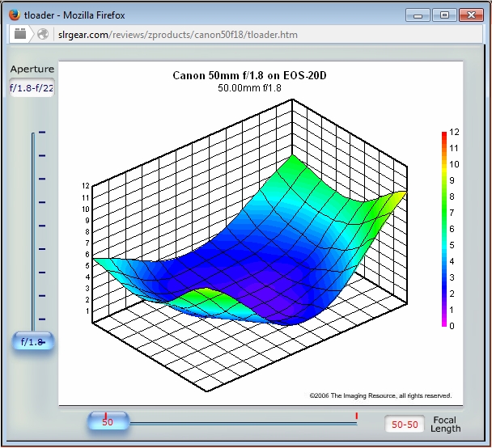Click the Imaging Resource copyright text

tap(380, 395)
